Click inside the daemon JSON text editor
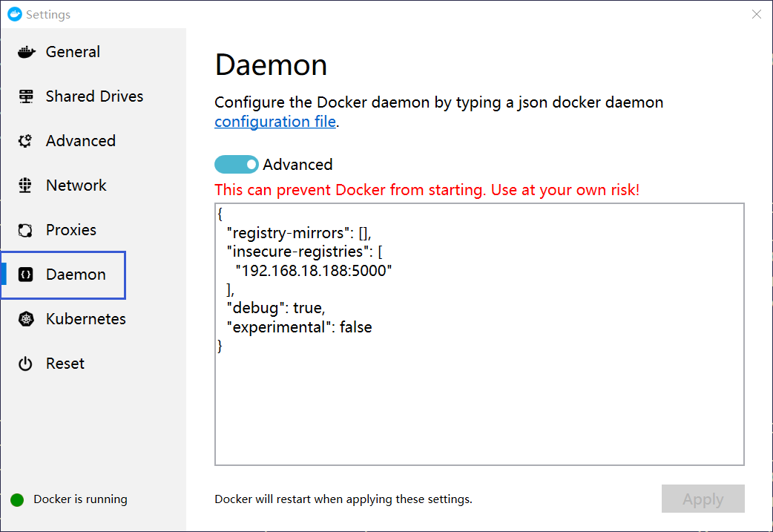The image size is (773, 532). [479, 334]
